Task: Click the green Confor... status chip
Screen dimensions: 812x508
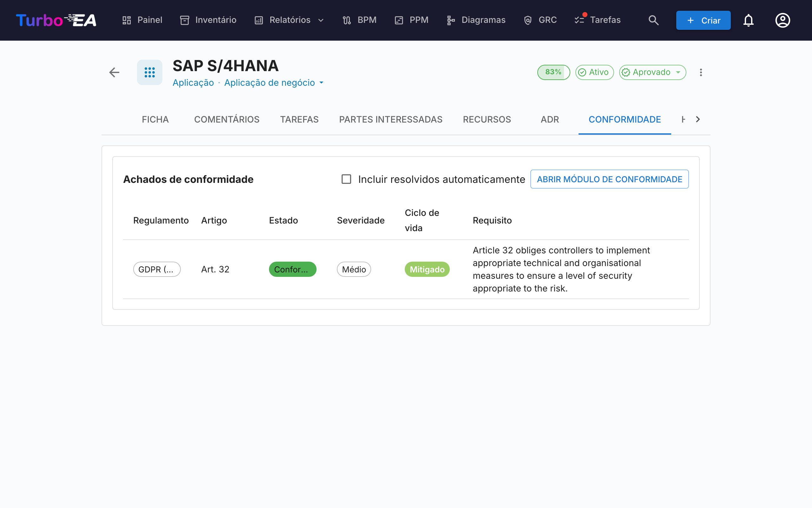Action: (x=292, y=269)
